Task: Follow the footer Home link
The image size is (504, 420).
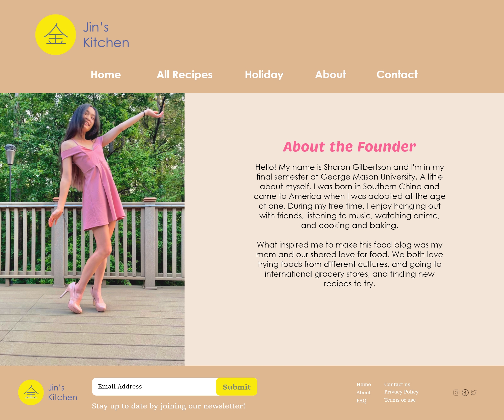Action: click(x=364, y=384)
